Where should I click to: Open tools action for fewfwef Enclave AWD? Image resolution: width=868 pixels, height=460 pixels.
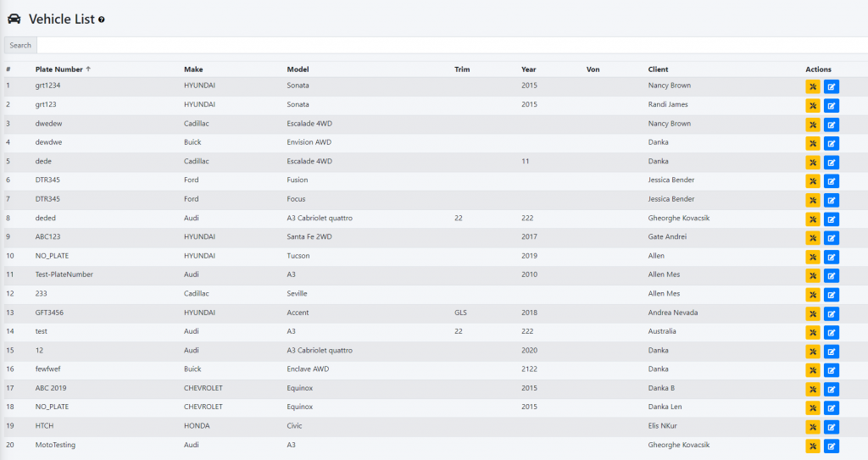[x=812, y=370]
